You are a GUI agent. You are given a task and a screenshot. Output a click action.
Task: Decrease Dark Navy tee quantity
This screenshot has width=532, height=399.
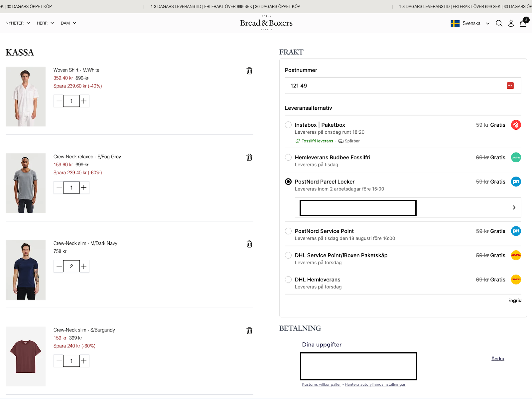pyautogui.click(x=59, y=266)
